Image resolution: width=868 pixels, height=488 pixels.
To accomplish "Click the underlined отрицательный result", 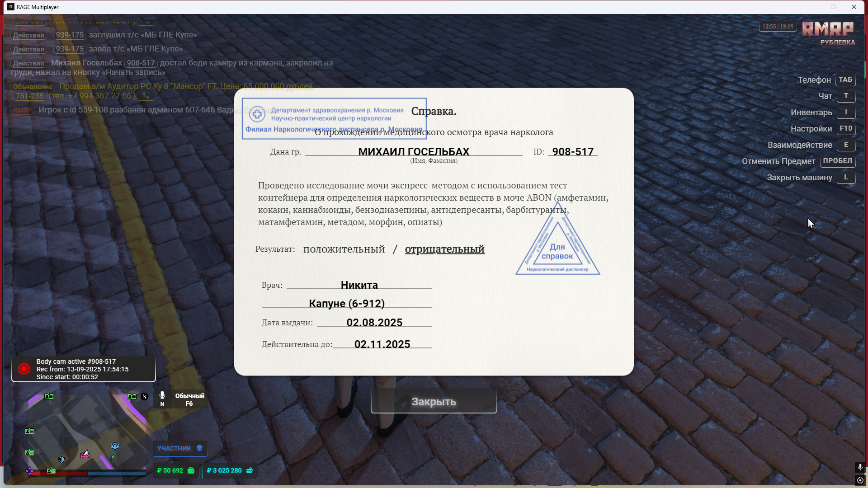I will pyautogui.click(x=444, y=249).
